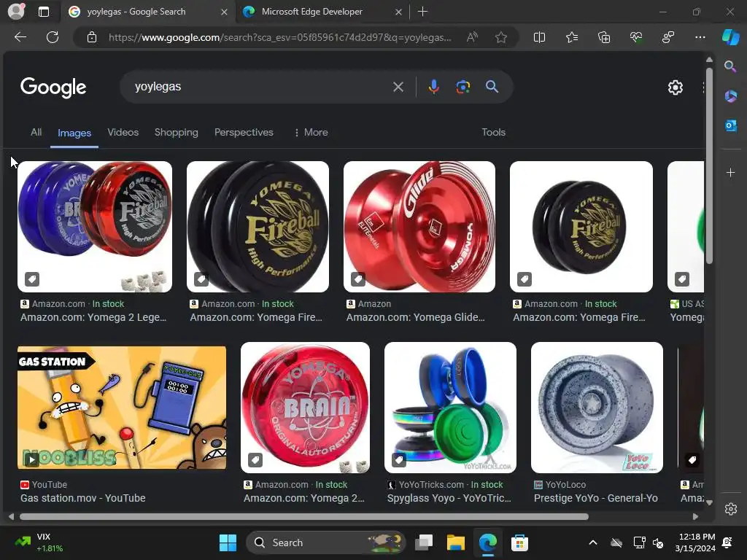Clear the search box with X

[x=398, y=87]
